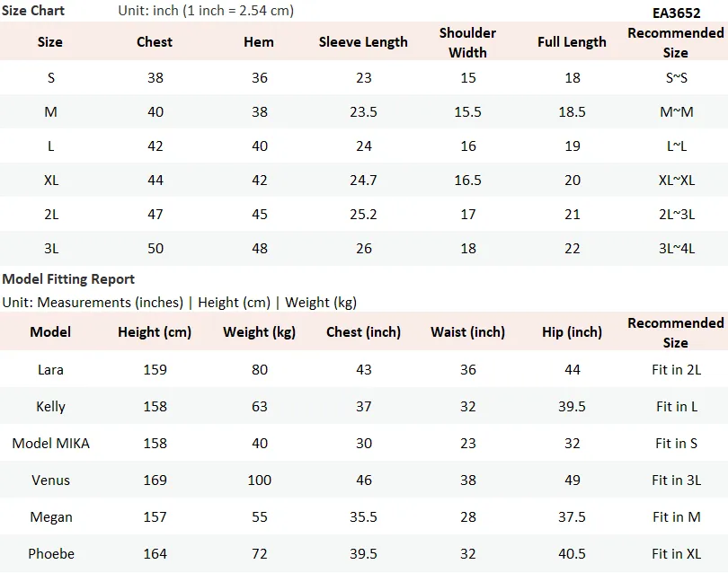728x573 pixels.
Task: Click Megan's chest value 35.5
Action: (363, 516)
